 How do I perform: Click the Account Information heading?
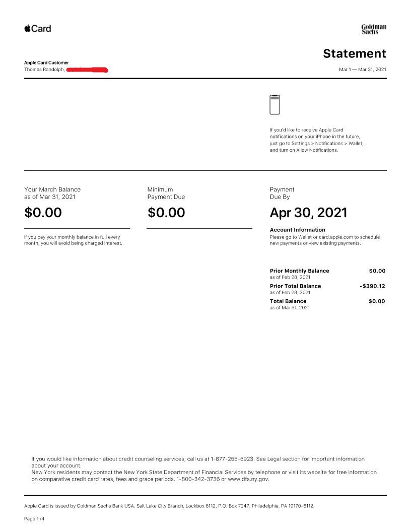pyautogui.click(x=297, y=230)
